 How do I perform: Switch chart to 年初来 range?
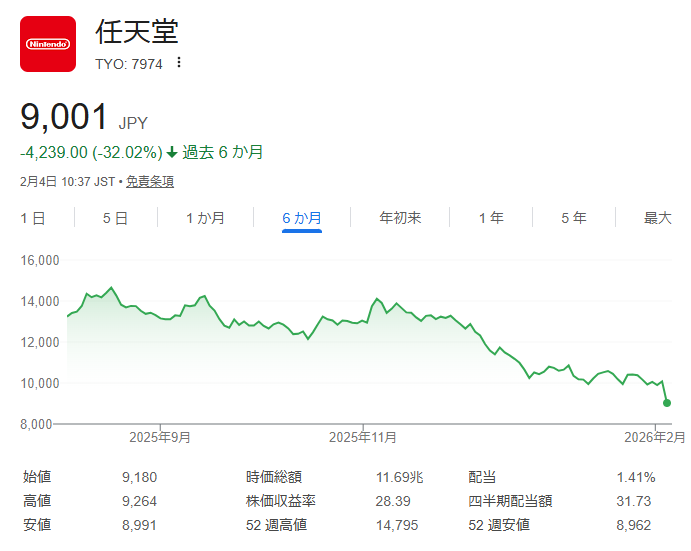400,218
